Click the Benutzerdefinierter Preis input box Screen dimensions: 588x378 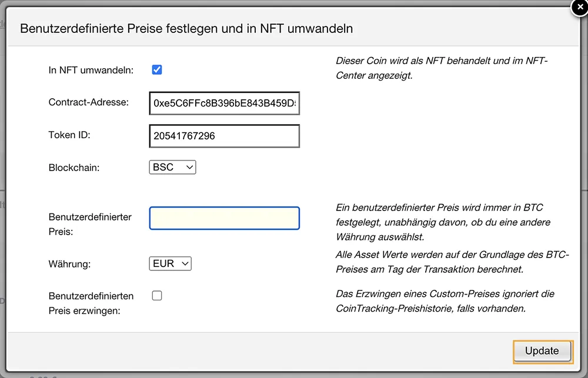[224, 218]
